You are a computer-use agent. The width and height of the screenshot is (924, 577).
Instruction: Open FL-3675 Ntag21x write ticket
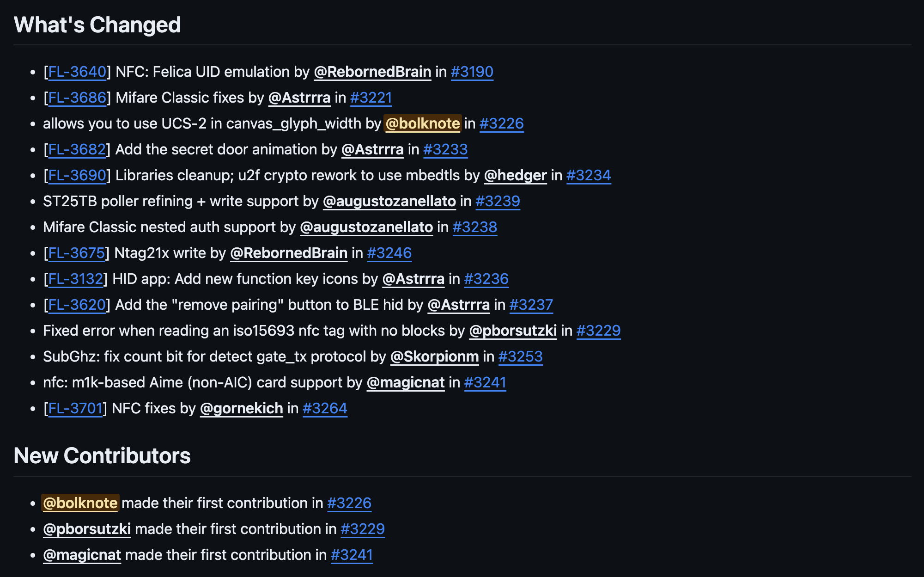[x=77, y=253]
